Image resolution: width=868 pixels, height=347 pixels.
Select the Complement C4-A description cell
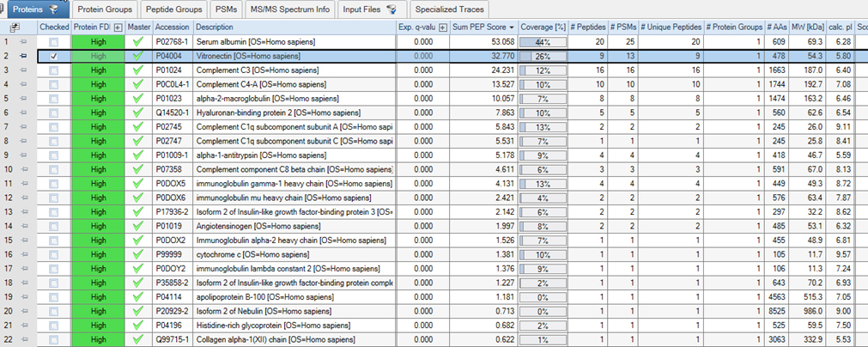click(295, 84)
